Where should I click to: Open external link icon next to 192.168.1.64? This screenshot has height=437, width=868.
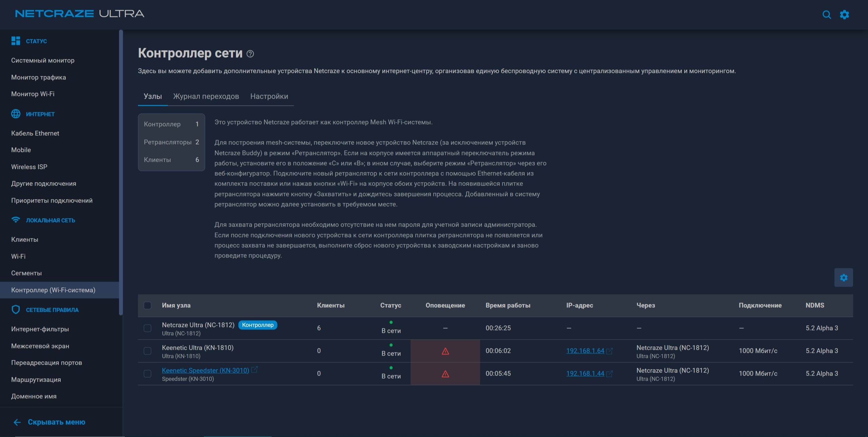point(609,351)
